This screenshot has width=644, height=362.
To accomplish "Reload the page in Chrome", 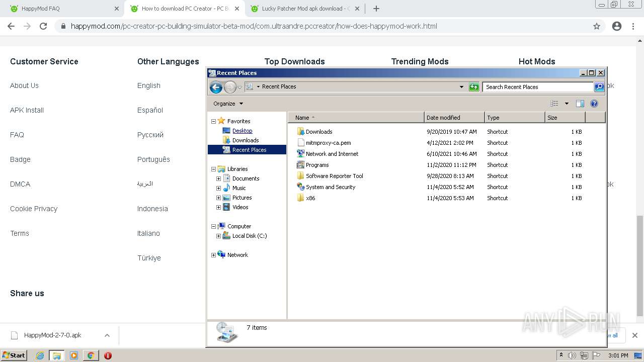I will 43,26.
